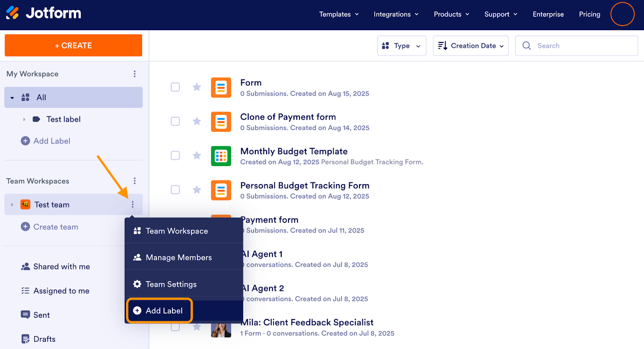Open the Type filter dropdown
This screenshot has height=349, width=644.
point(401,46)
